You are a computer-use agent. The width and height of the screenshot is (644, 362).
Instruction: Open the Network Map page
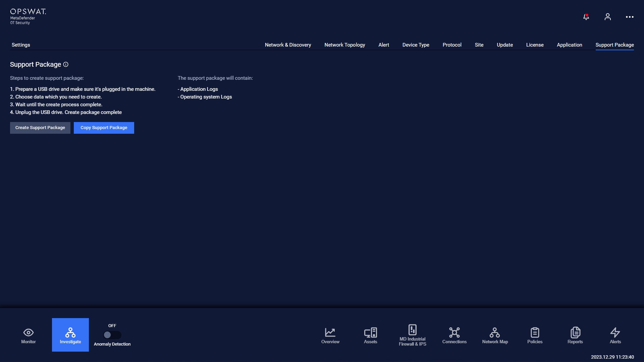(495, 336)
